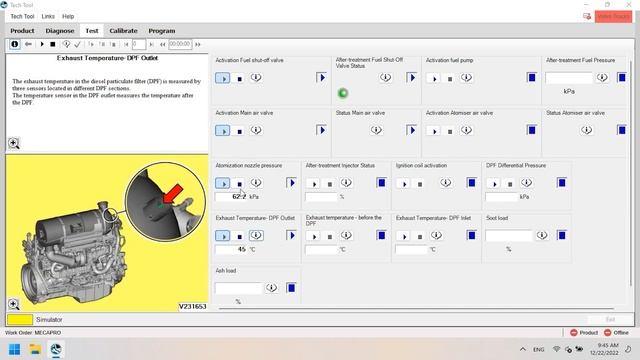640x360 pixels.
Task: Show info for Status Main air valve
Action: (x=376, y=130)
